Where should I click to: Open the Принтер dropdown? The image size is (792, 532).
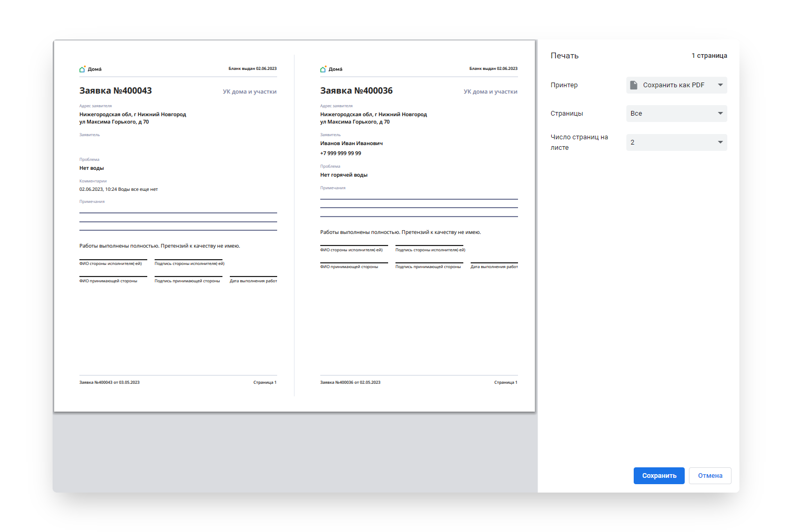[676, 85]
